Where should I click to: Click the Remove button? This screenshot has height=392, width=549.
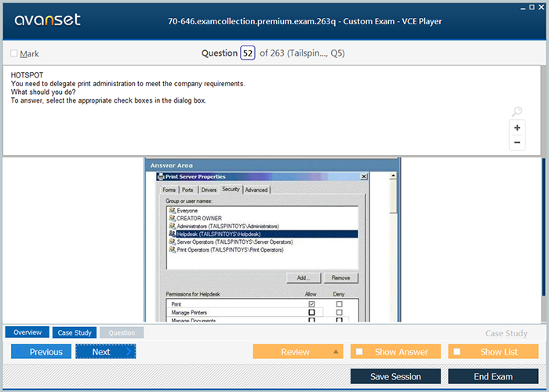340,278
